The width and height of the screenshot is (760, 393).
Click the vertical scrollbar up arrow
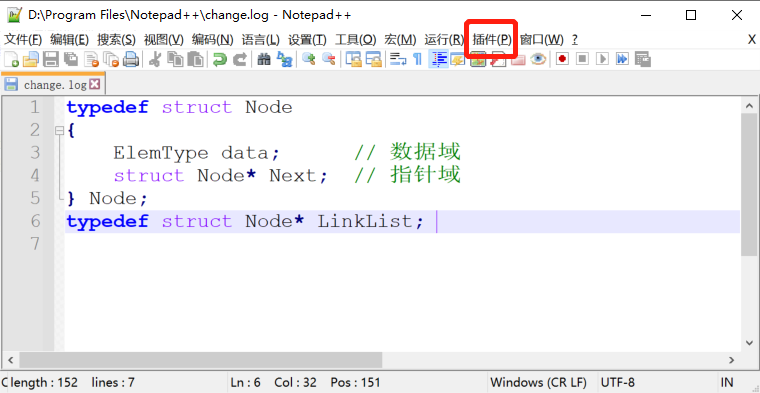click(749, 106)
